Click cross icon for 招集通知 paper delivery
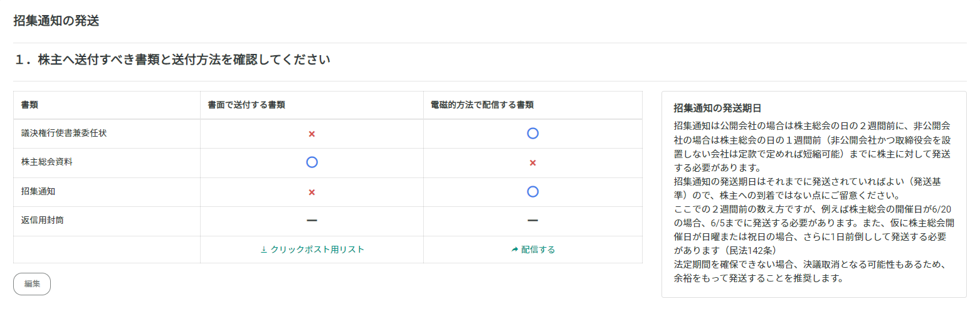The width and height of the screenshot is (980, 311). point(312,192)
